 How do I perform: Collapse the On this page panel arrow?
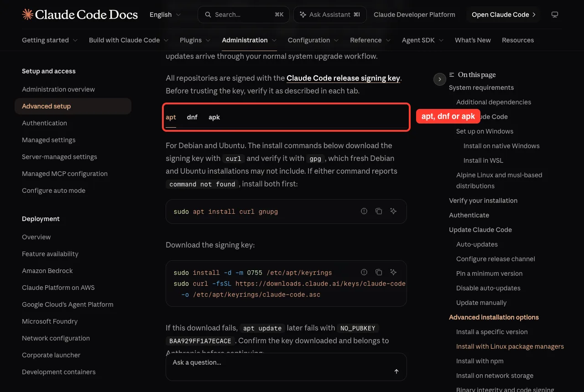pos(439,79)
